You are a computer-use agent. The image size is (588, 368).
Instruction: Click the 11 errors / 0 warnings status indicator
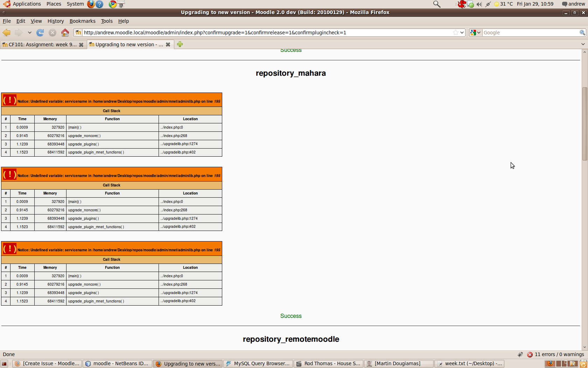555,354
